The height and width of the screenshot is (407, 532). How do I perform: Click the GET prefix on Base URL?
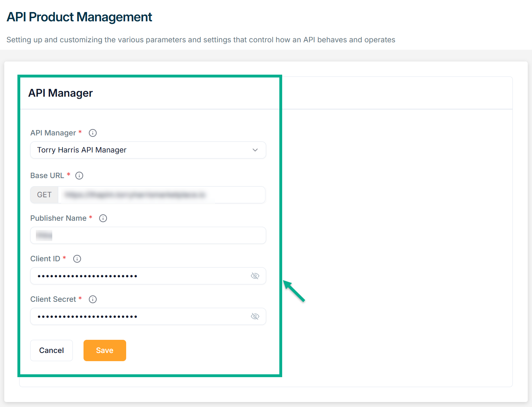(x=44, y=195)
